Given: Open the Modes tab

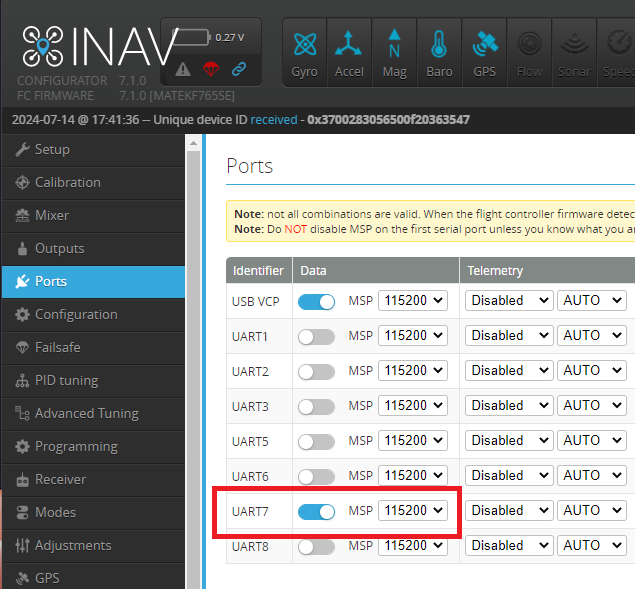Looking at the screenshot, I should click(x=94, y=512).
